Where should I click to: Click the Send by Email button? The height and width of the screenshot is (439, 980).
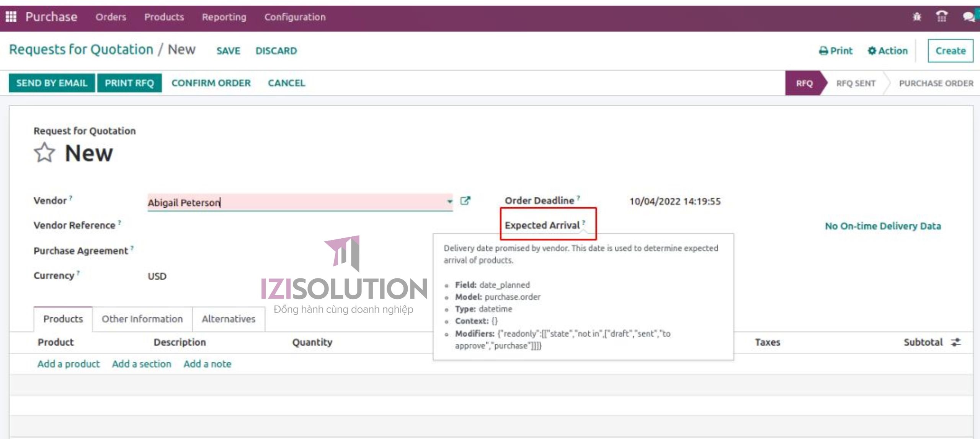point(52,83)
